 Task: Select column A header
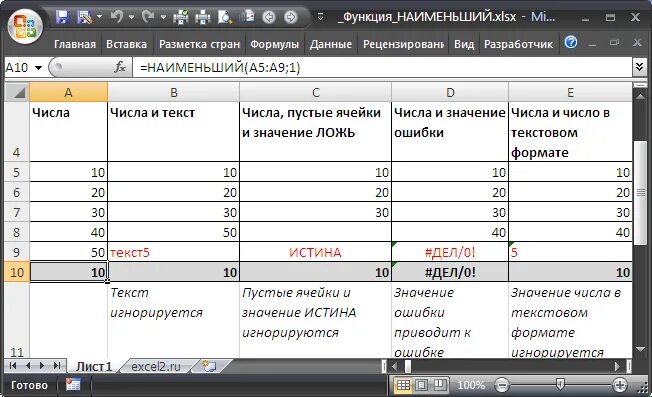click(x=69, y=92)
